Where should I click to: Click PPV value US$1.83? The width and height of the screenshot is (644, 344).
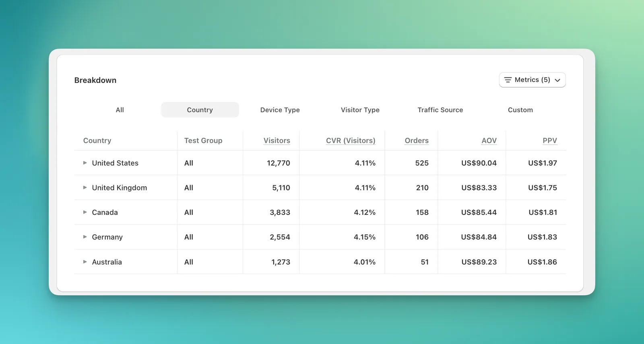(x=542, y=237)
